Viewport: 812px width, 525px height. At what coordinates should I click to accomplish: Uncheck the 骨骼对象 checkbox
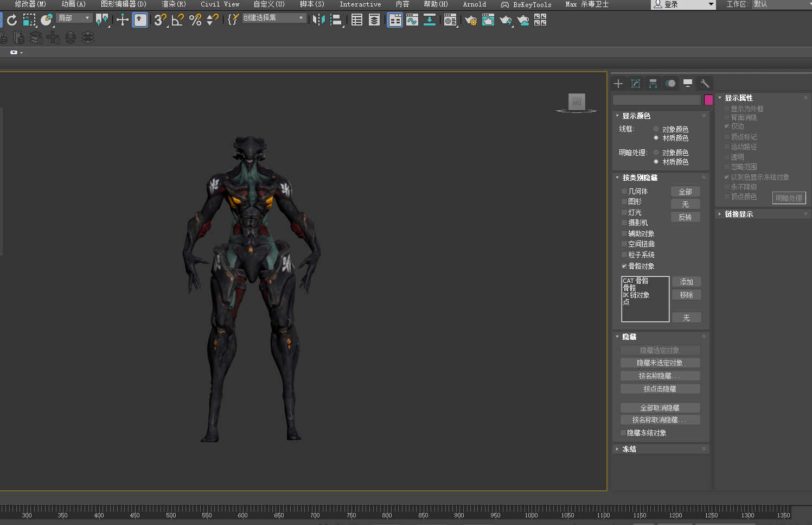[624, 266]
